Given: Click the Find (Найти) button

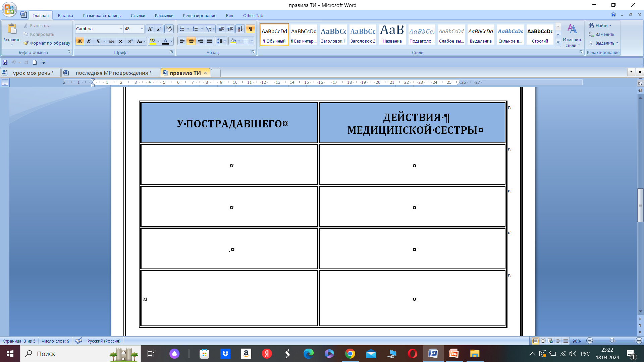Looking at the screenshot, I should 600,25.
